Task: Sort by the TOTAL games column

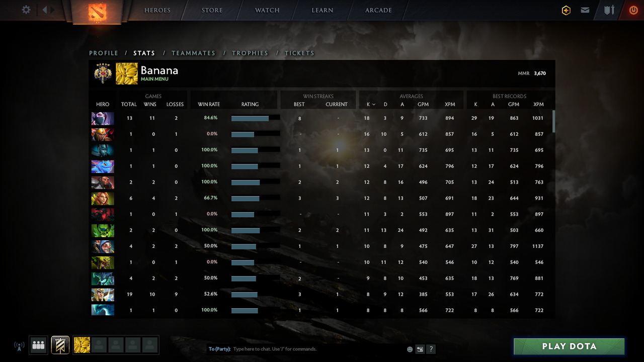Action: (x=129, y=105)
